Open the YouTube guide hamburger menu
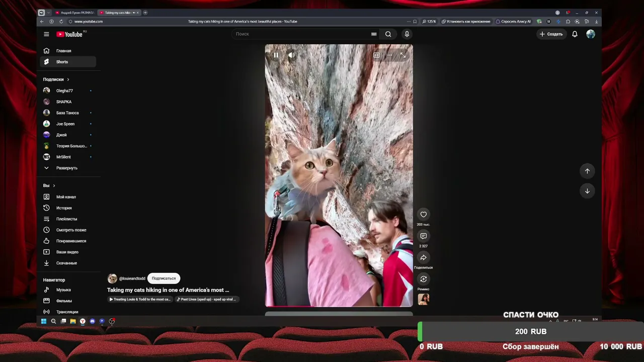The height and width of the screenshot is (362, 644). tap(46, 34)
